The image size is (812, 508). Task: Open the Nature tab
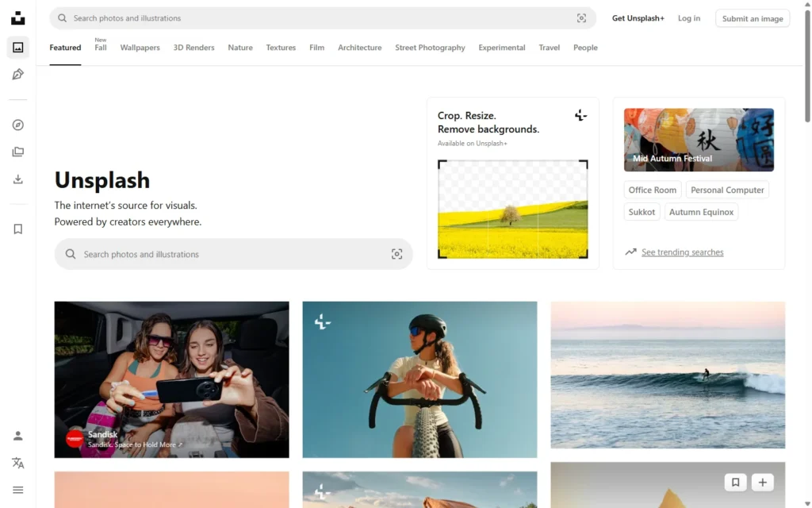coord(240,48)
